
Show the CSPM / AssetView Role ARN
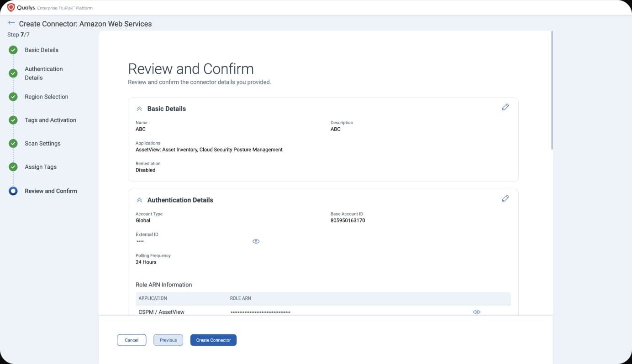tap(477, 312)
